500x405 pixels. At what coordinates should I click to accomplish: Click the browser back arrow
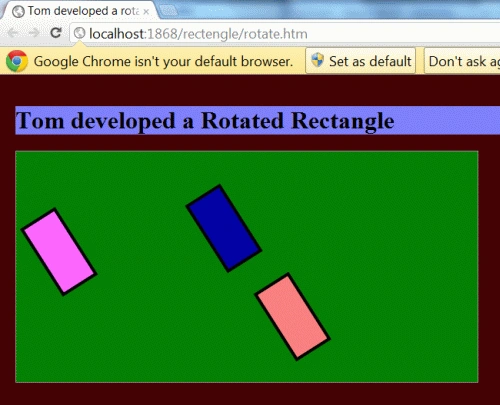[x=13, y=33]
